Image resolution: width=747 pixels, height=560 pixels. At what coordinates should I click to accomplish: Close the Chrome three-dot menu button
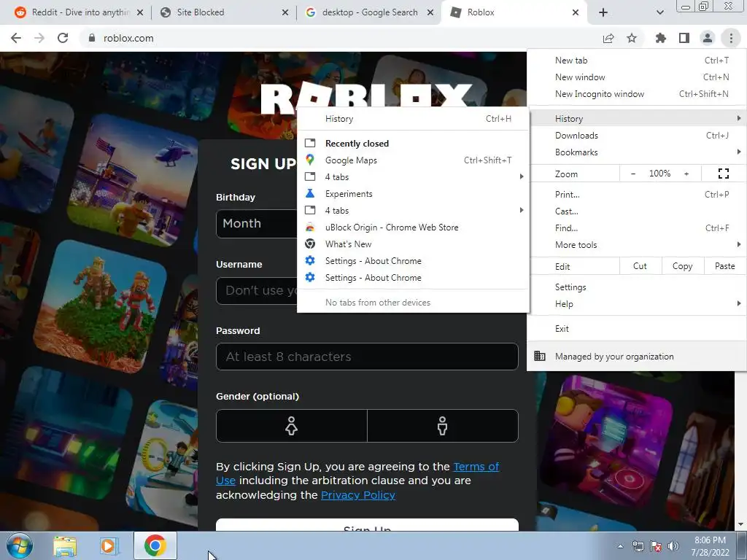(x=731, y=38)
